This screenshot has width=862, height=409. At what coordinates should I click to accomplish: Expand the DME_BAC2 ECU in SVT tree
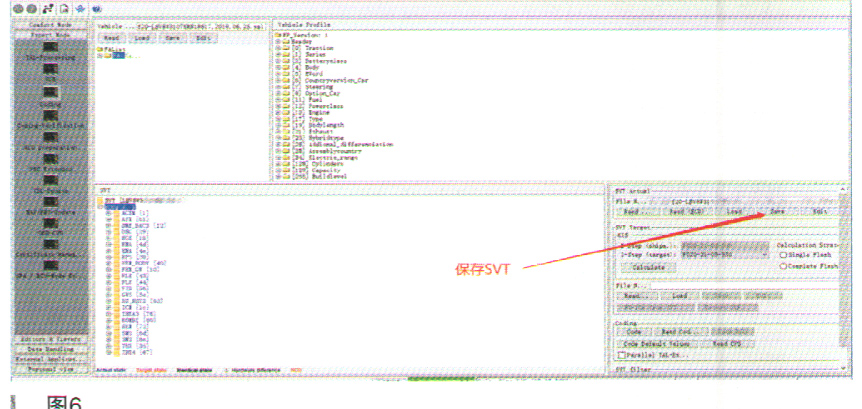point(109,225)
